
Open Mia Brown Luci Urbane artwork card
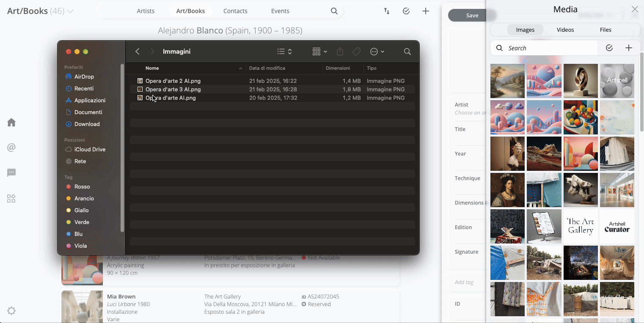(230, 307)
